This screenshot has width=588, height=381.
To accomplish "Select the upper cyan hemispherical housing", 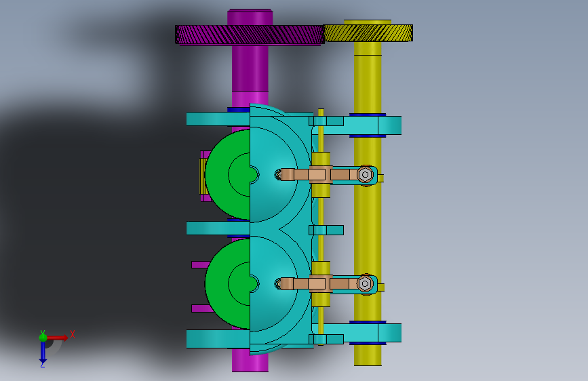I will tap(274, 175).
